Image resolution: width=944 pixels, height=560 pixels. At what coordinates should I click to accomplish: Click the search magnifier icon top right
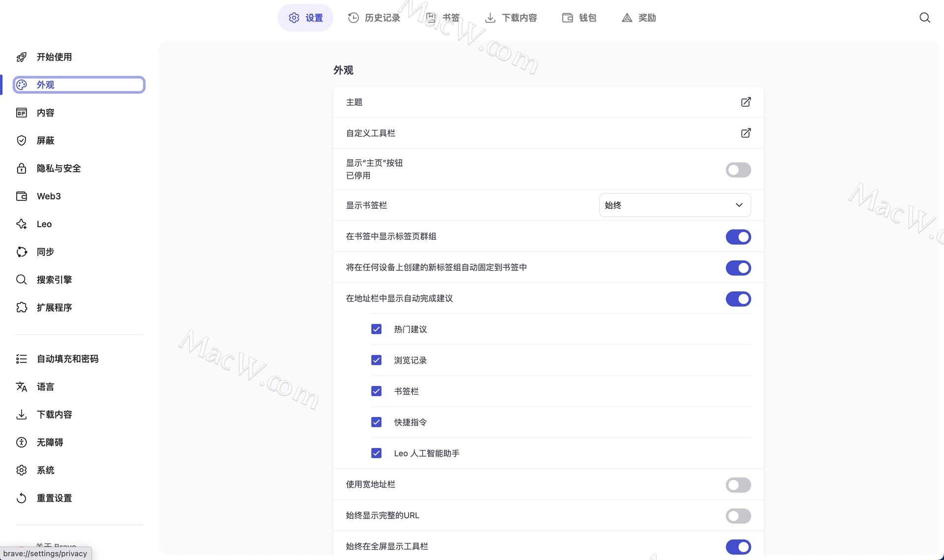(924, 18)
